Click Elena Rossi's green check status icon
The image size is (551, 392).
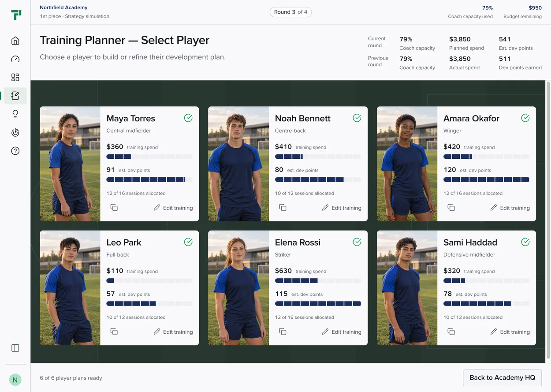[x=357, y=242]
